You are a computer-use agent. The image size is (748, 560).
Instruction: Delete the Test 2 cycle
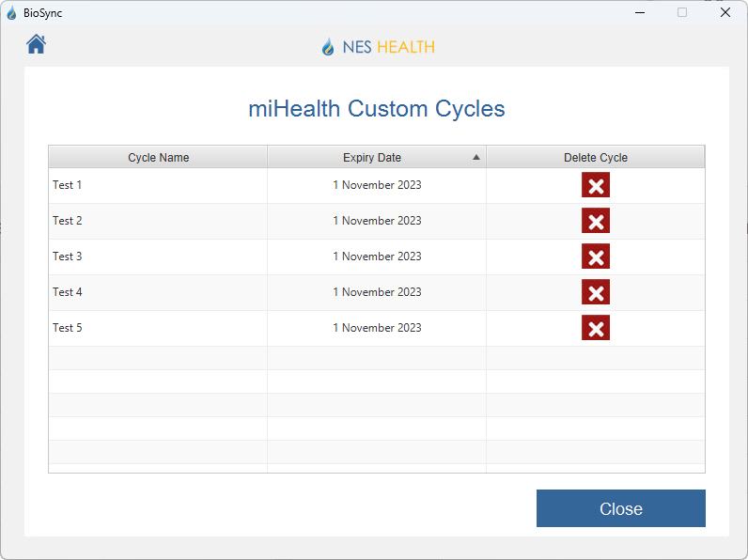point(596,221)
